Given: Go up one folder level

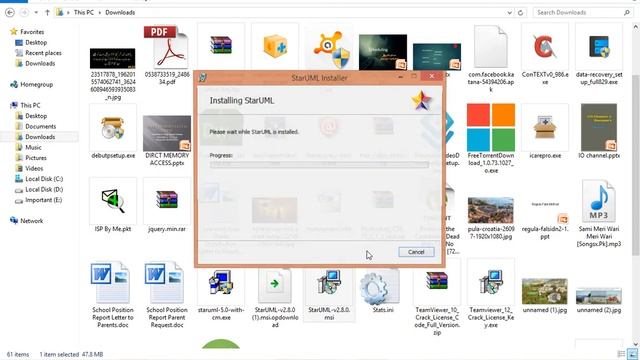Looking at the screenshot, I should point(47,13).
